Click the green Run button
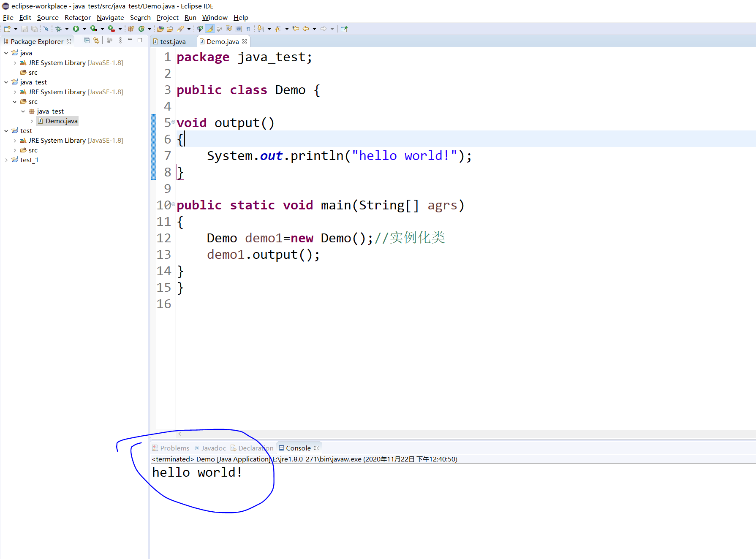This screenshot has height=559, width=756. [76, 29]
